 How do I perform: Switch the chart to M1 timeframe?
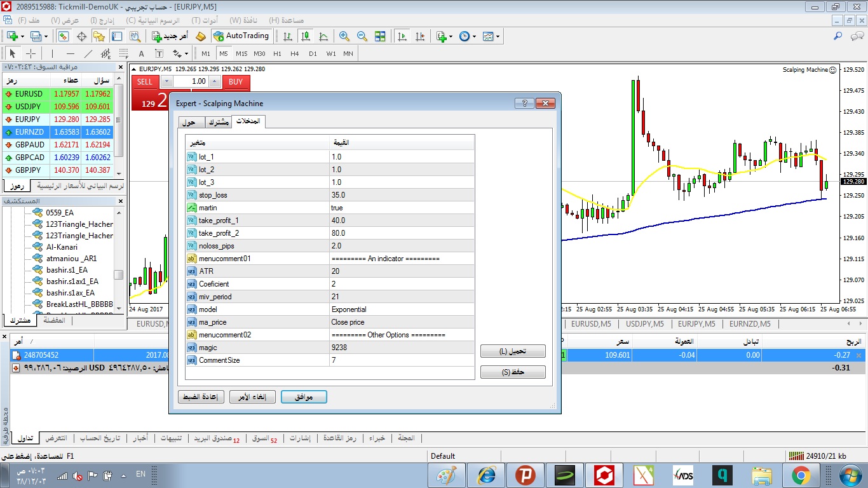point(206,53)
